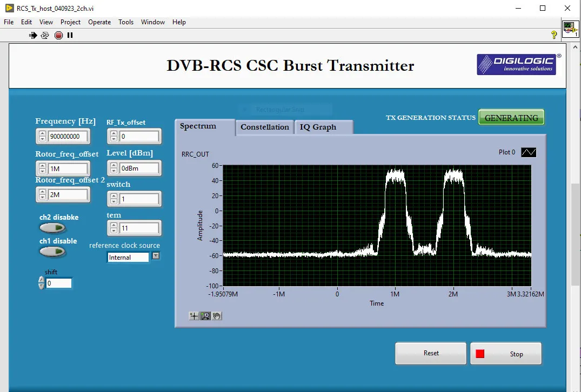Select the graph pan hand tool
This screenshot has width=581, height=392.
217,316
